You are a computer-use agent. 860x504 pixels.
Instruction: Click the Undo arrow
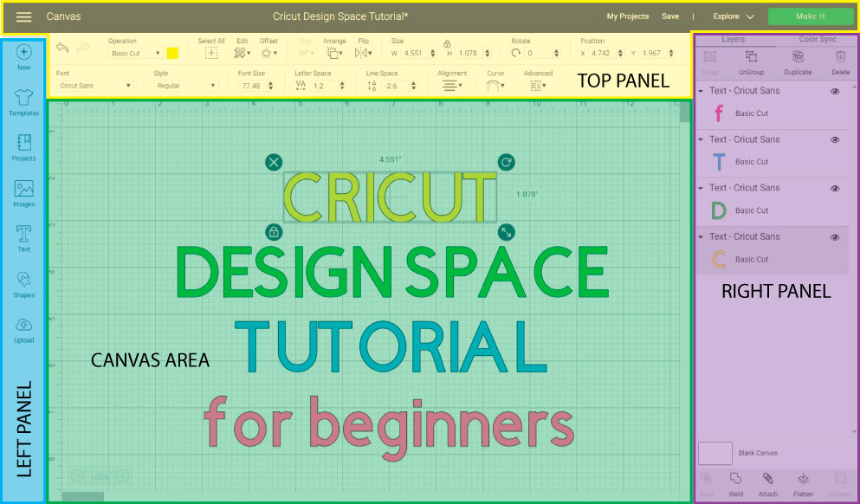[62, 48]
